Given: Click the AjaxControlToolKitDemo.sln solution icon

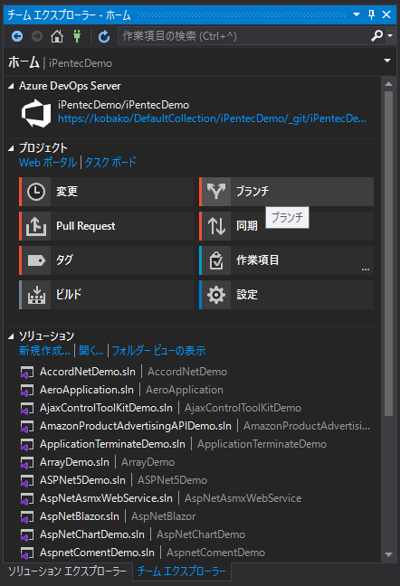Looking at the screenshot, I should [x=27, y=408].
